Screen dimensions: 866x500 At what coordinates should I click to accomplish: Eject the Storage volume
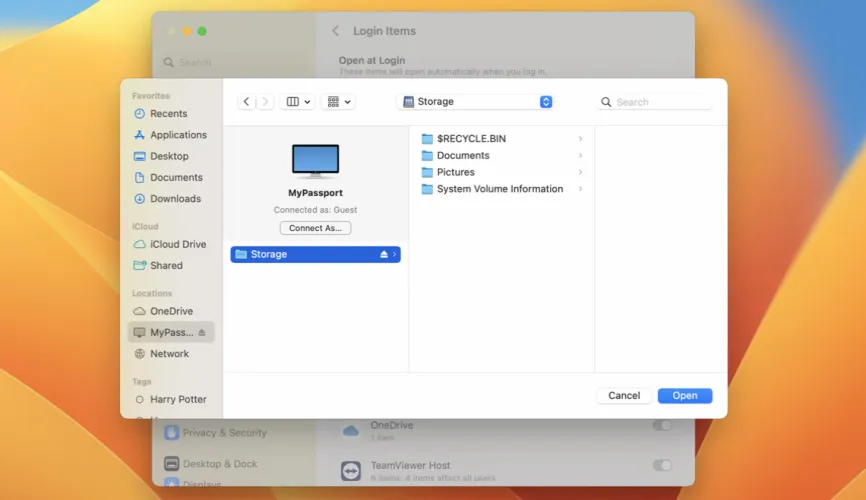(384, 255)
